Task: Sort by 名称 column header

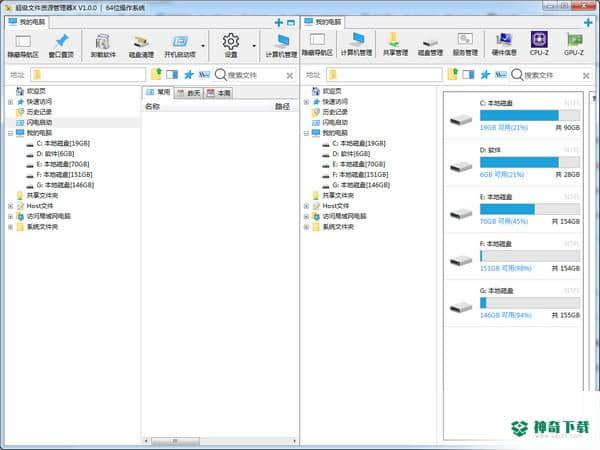Action: (152, 106)
